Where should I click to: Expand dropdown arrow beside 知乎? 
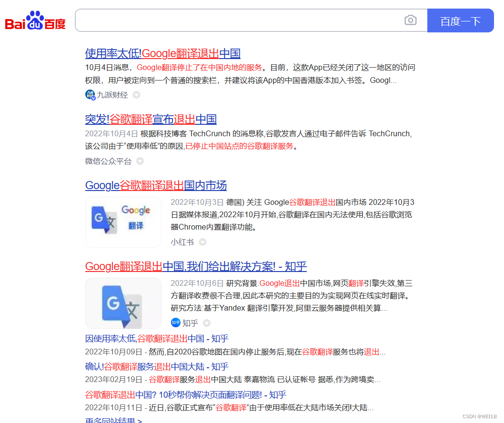(207, 323)
